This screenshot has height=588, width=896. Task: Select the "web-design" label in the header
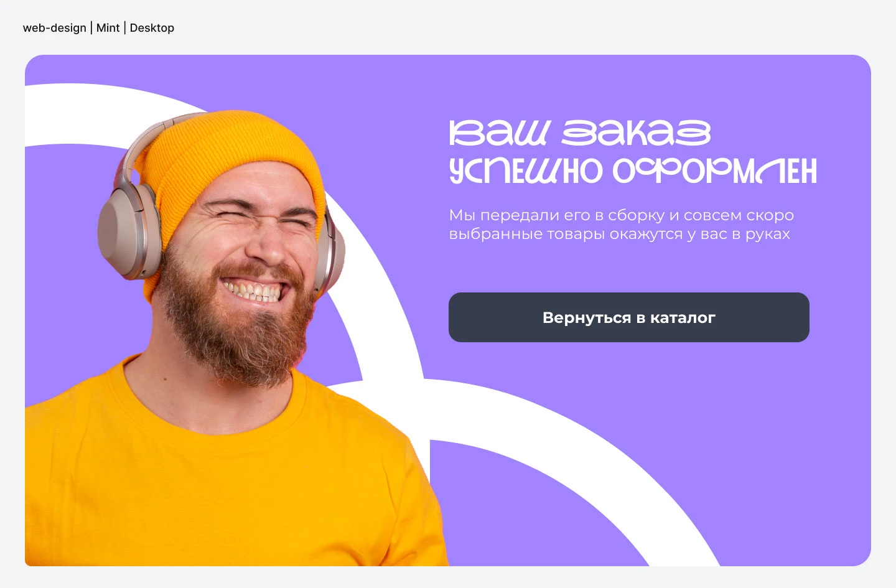pos(55,28)
